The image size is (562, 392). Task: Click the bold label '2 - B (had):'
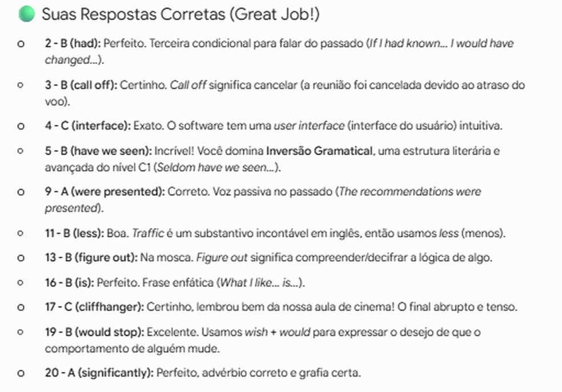(73, 44)
